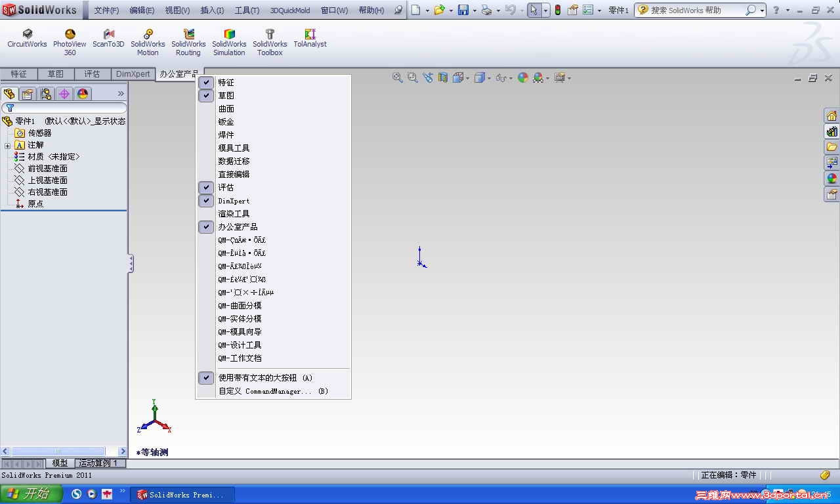840x504 pixels.
Task: Launch the CircuitWorks add-in
Action: (27, 39)
